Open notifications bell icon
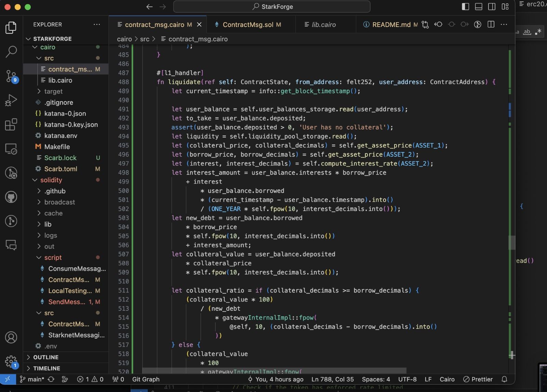 click(x=504, y=379)
